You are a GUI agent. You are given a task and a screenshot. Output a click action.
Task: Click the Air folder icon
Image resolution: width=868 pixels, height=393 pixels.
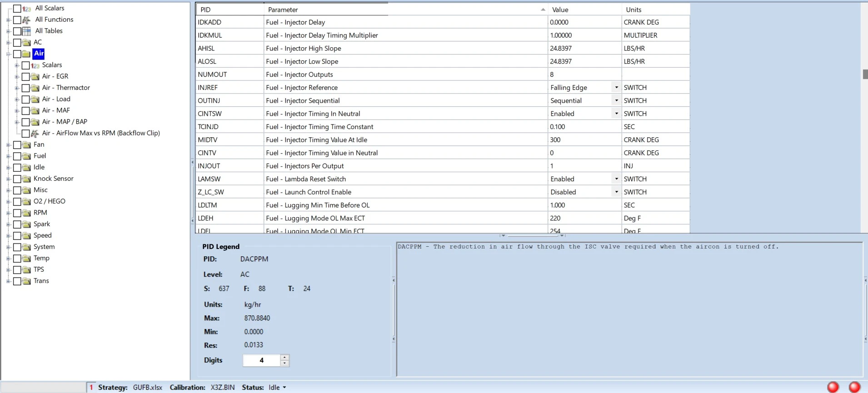click(27, 54)
